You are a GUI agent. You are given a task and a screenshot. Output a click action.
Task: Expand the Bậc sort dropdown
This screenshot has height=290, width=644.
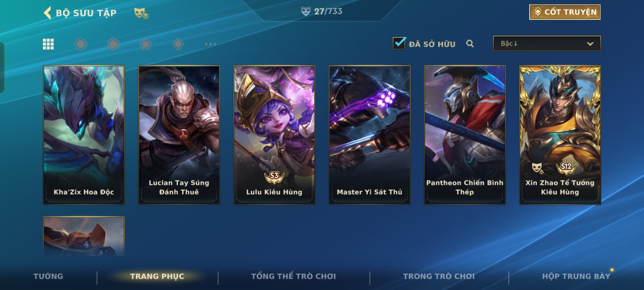547,44
